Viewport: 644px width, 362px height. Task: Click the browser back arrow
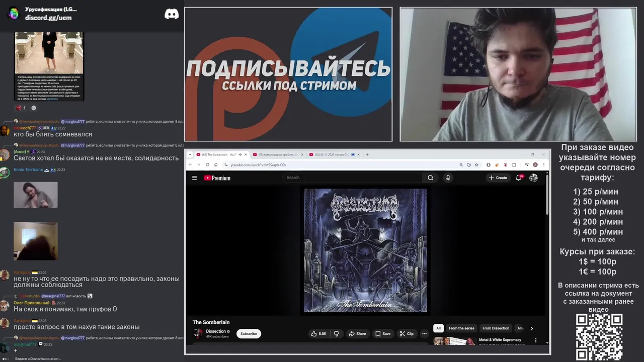tap(191, 164)
